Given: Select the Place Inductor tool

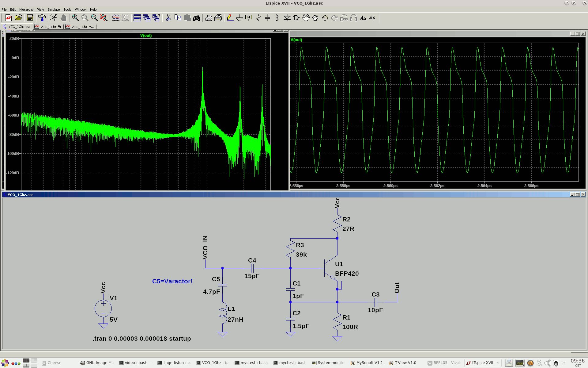Looking at the screenshot, I should coord(277,18).
